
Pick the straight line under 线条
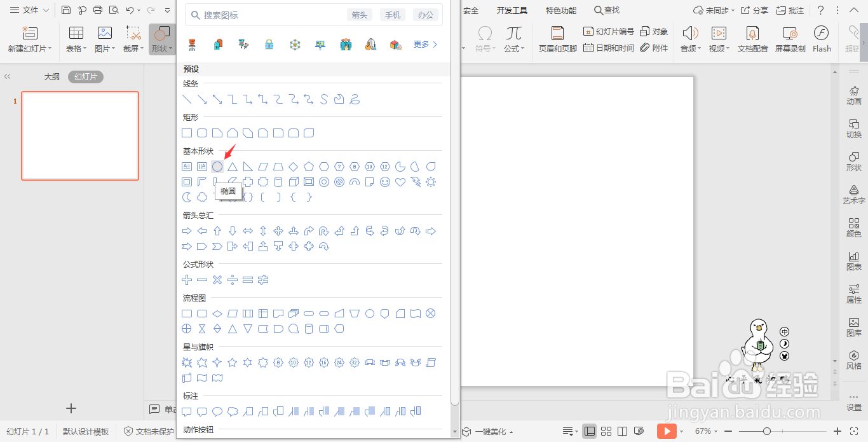tap(187, 99)
